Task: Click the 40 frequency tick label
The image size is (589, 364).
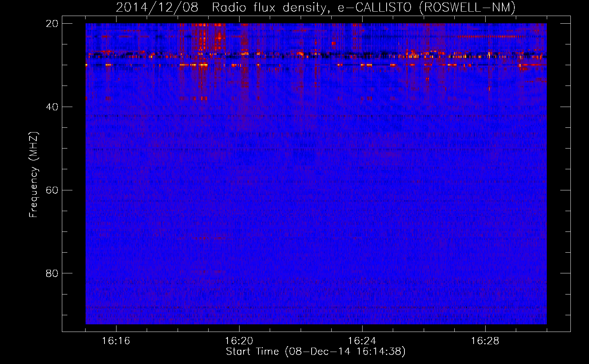Action: pos(52,107)
